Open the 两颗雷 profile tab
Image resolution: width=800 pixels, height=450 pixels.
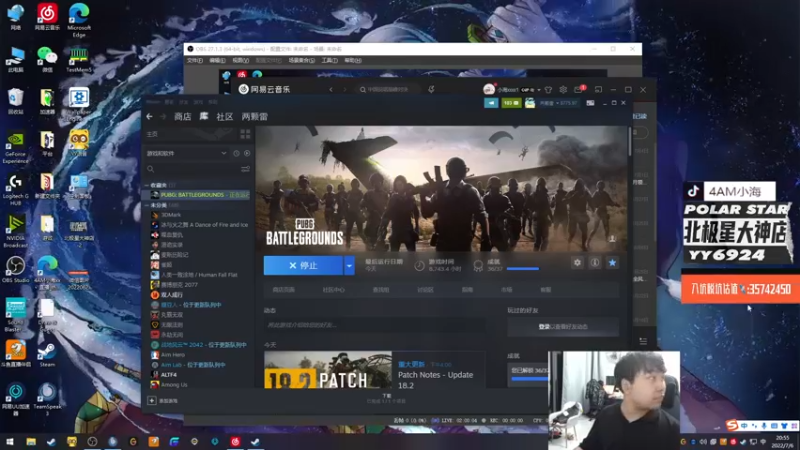[x=255, y=116]
